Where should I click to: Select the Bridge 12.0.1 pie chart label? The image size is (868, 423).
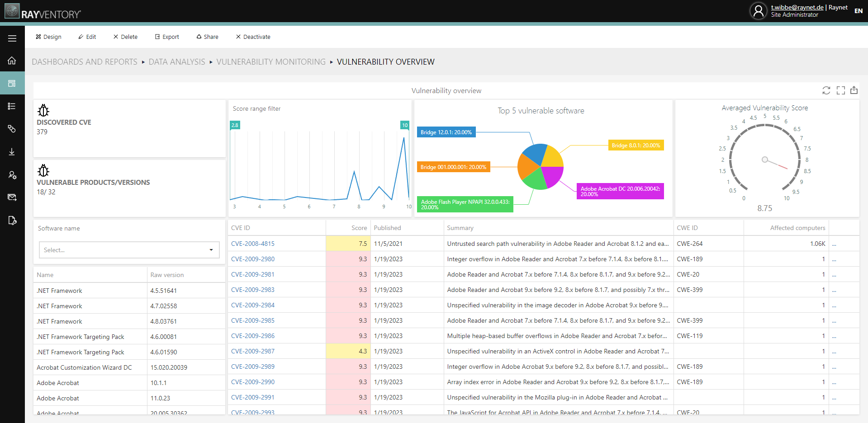pyautogui.click(x=446, y=132)
